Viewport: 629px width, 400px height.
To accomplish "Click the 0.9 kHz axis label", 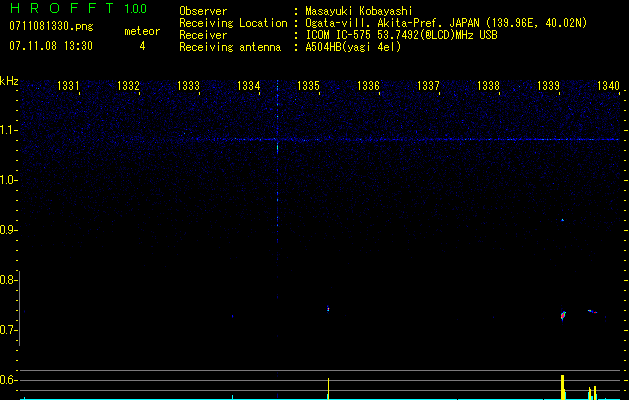I will coord(8,230).
